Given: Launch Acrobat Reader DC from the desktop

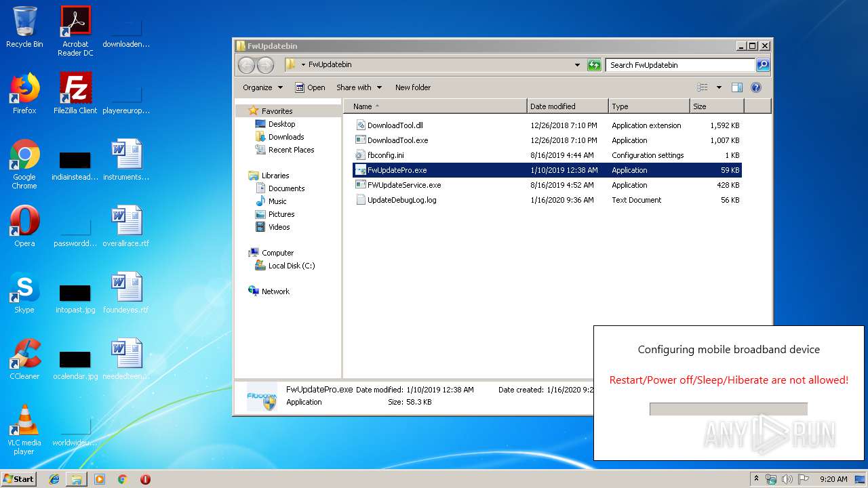Looking at the screenshot, I should 75,31.
